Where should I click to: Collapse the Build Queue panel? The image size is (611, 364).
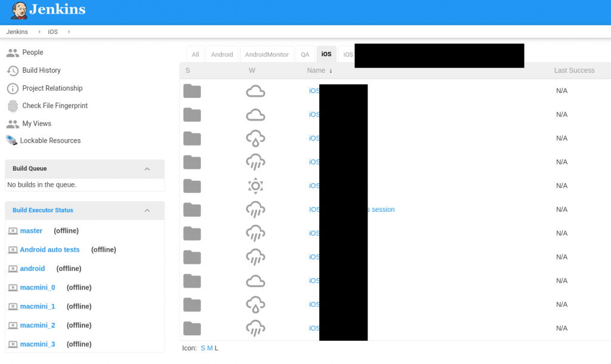pos(147,169)
